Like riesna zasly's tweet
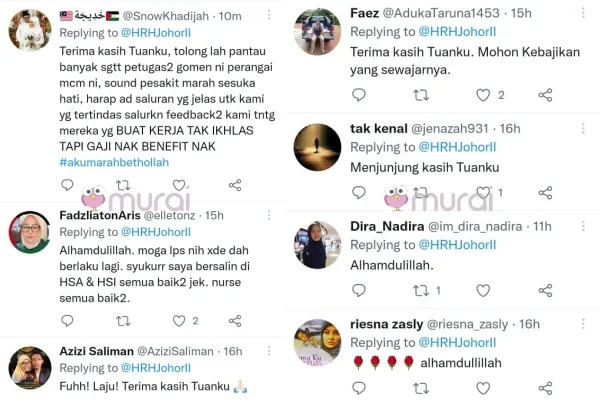This screenshot has width=600, height=400. click(x=483, y=388)
